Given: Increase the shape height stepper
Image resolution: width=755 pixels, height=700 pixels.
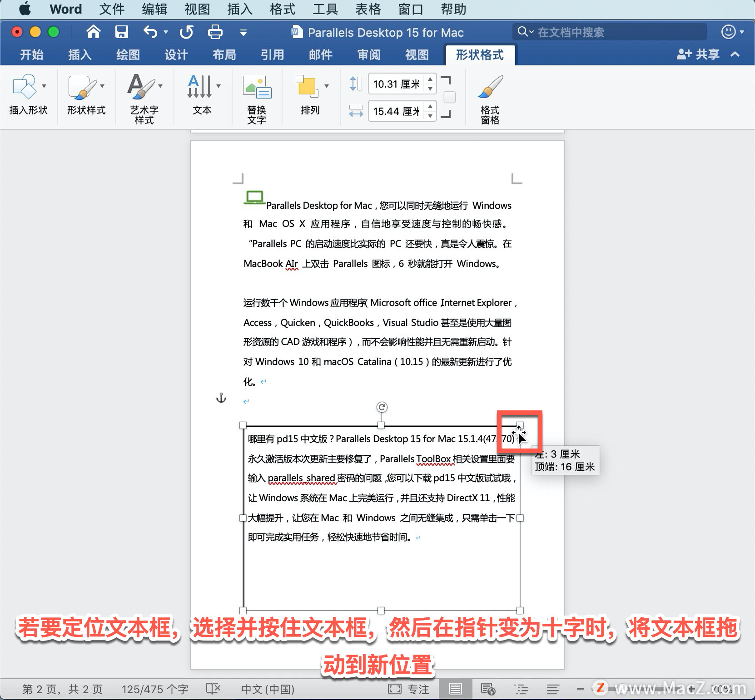Looking at the screenshot, I should click(x=430, y=79).
